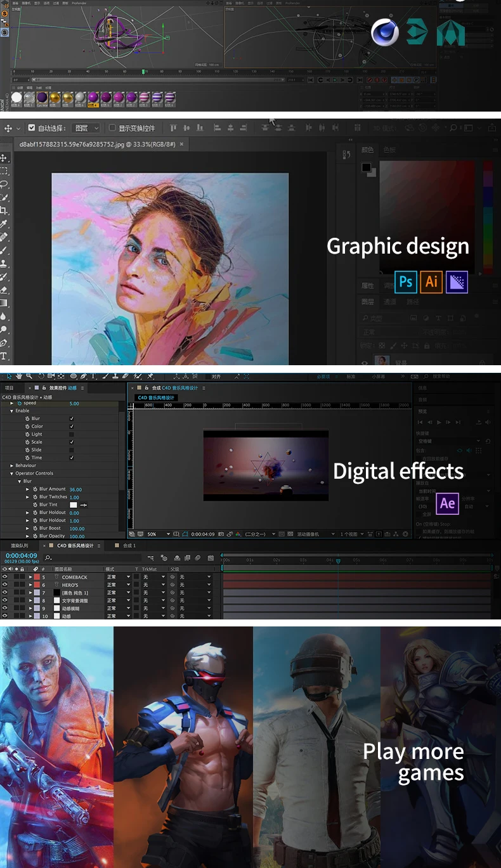Click the snapshot camera icon in composition viewer
The height and width of the screenshot is (868, 501).
coord(219,534)
